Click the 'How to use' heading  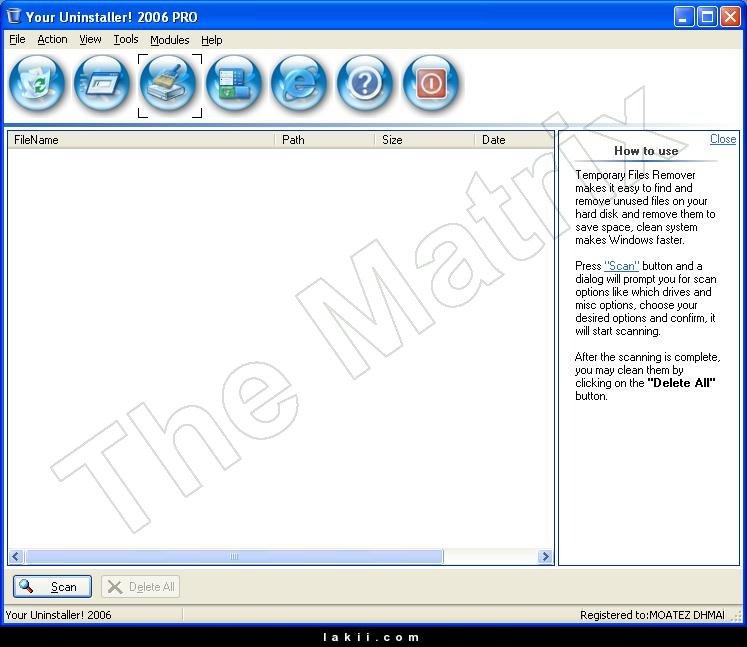[646, 151]
